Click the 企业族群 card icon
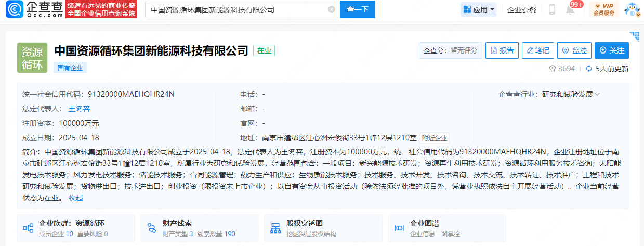This screenshot has width=644, height=246. point(28,228)
